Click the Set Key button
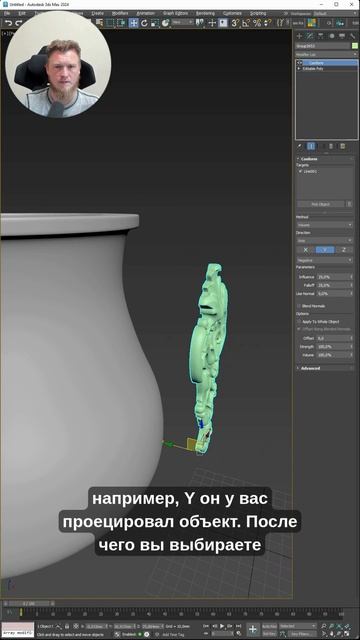360x640 pixels. tap(269, 634)
